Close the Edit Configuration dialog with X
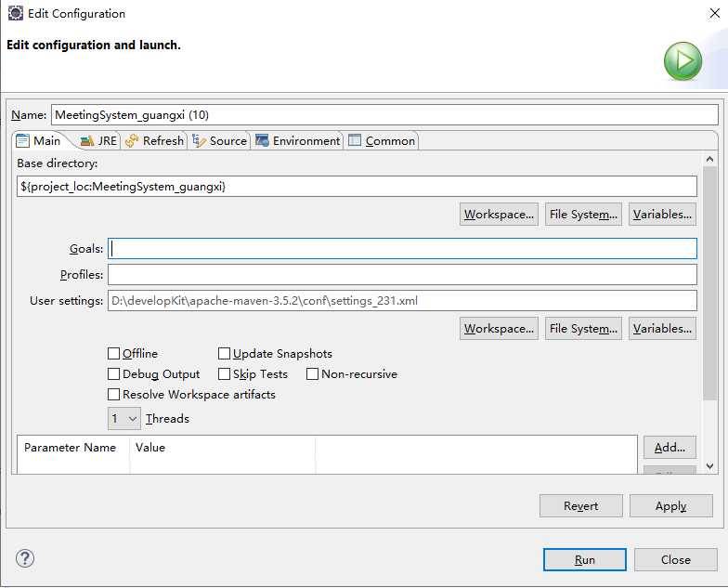Viewport: 728px width, 588px height. point(715,13)
